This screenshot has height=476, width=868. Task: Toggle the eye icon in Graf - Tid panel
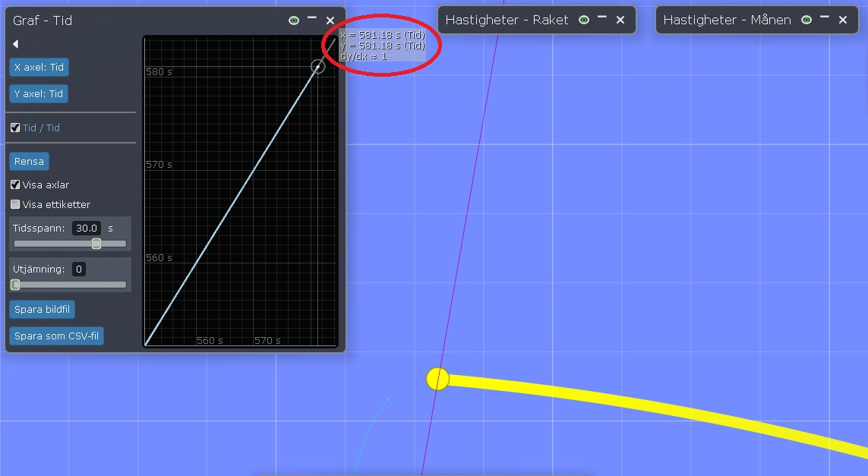[x=294, y=20]
